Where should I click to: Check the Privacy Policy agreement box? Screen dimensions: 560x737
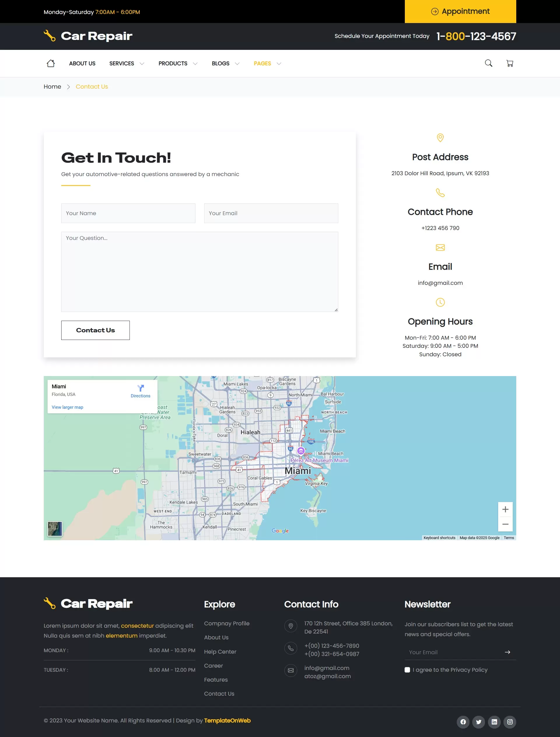pyautogui.click(x=407, y=670)
